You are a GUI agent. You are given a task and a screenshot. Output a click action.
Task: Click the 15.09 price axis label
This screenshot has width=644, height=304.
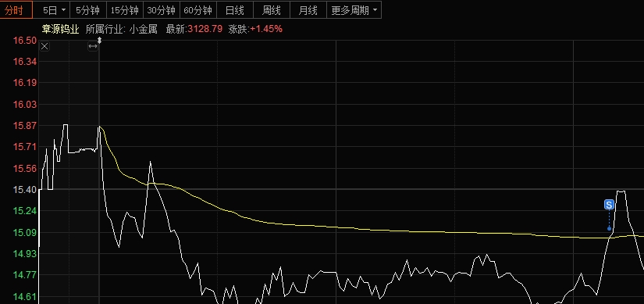tap(25, 232)
